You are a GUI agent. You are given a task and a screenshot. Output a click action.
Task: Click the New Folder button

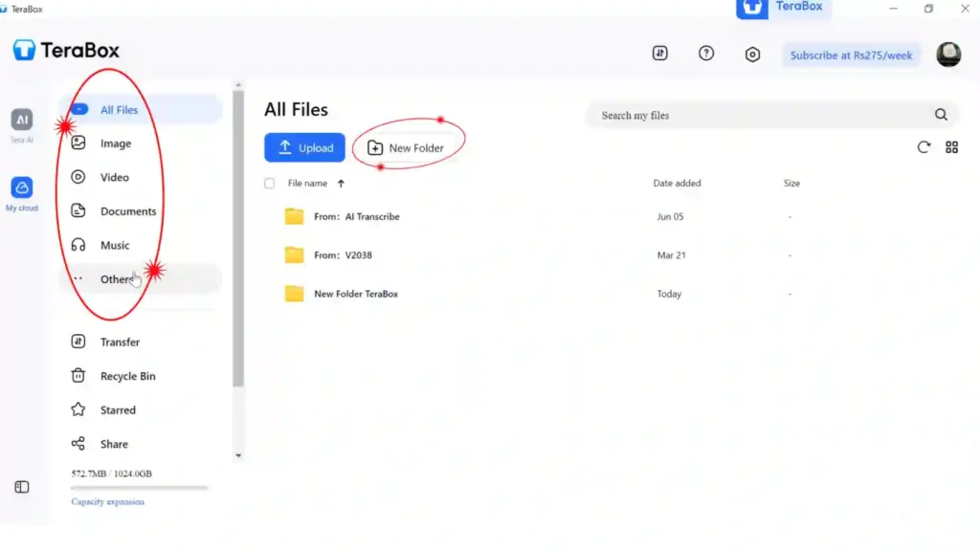coord(406,148)
